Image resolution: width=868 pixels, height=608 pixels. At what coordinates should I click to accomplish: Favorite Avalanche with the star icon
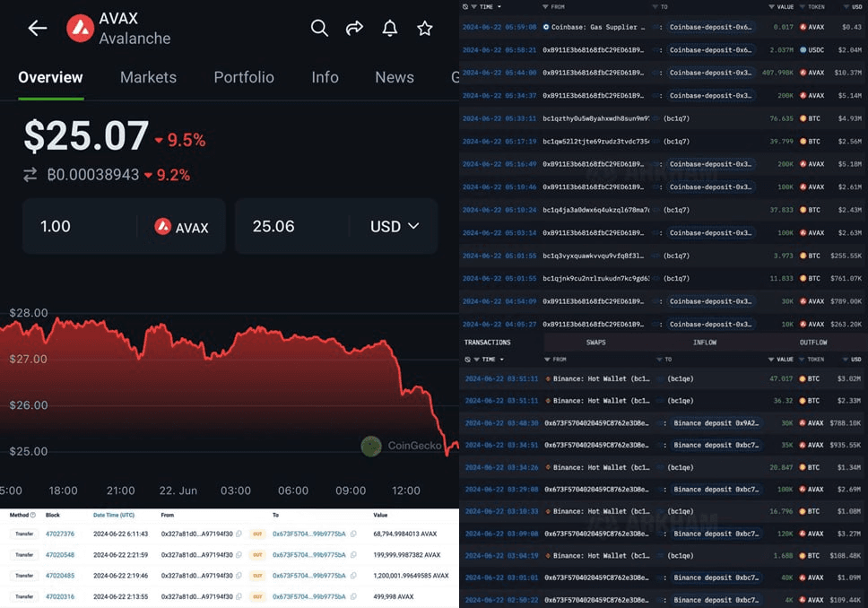[425, 28]
